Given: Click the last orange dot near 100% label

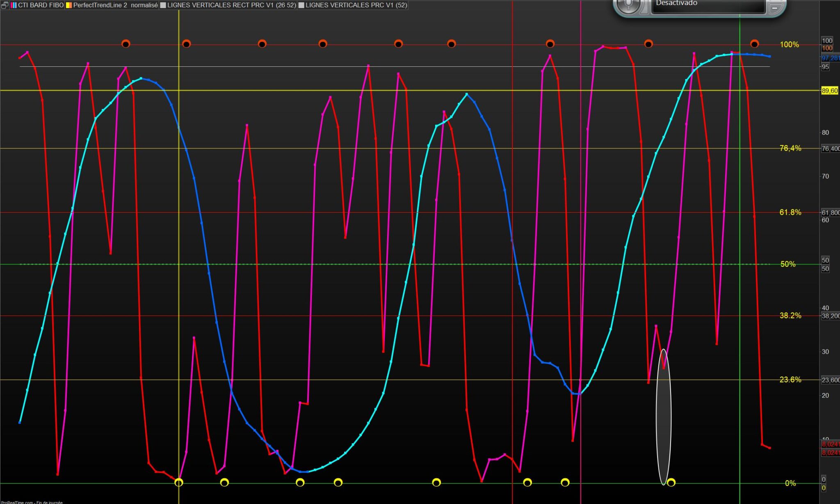Looking at the screenshot, I should [x=754, y=44].
